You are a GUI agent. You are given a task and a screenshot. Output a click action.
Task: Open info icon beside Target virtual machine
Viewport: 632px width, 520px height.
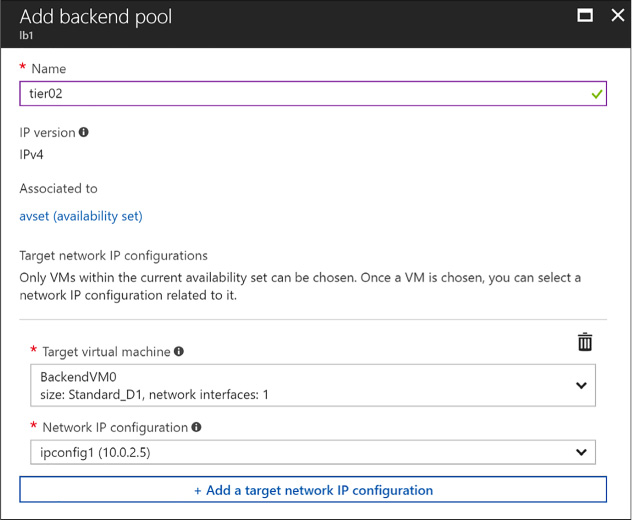(179, 352)
